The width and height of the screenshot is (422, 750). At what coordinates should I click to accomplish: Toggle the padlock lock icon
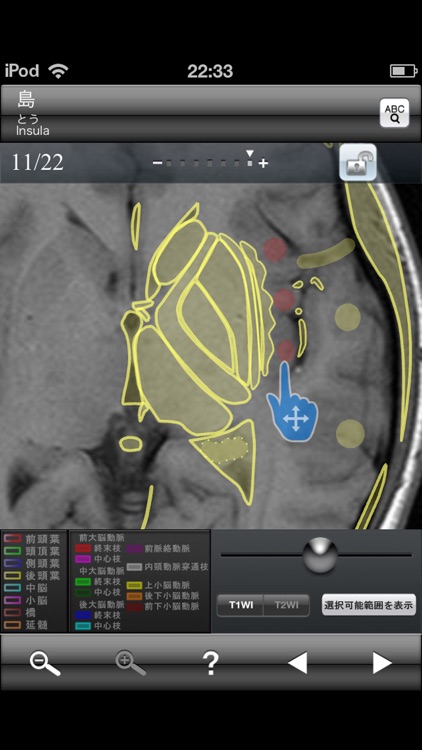[358, 163]
